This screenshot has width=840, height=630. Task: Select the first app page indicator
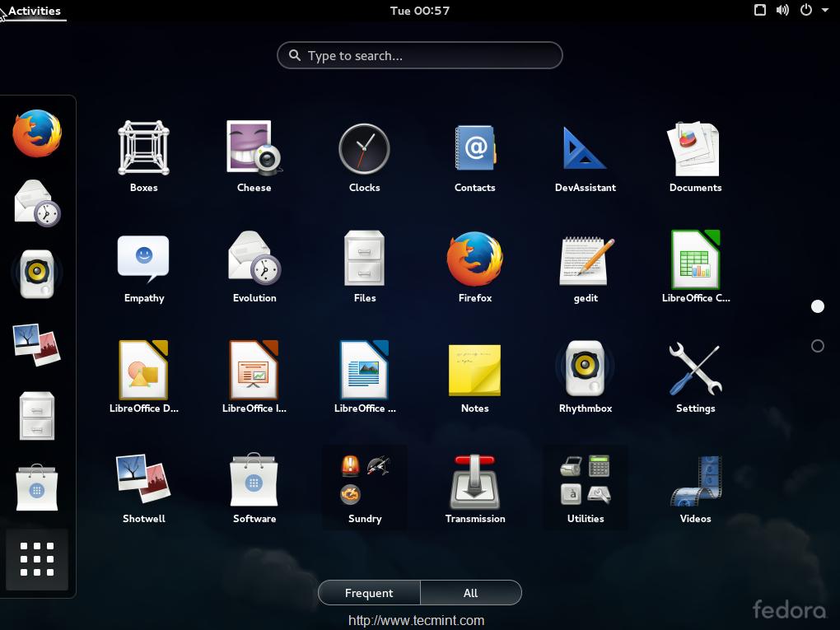pos(818,306)
